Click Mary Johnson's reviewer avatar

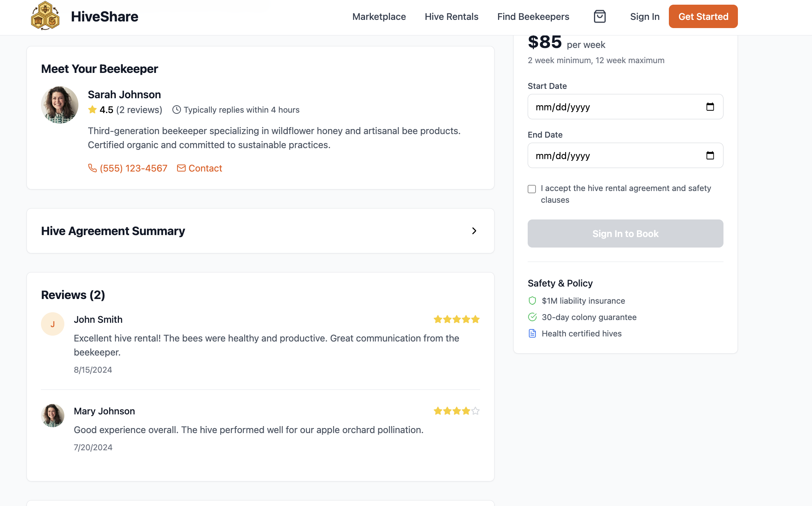click(53, 415)
